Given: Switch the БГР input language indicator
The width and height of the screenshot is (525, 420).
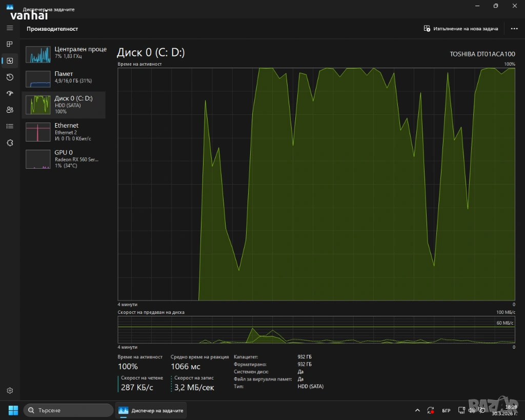Looking at the screenshot, I should point(446,411).
